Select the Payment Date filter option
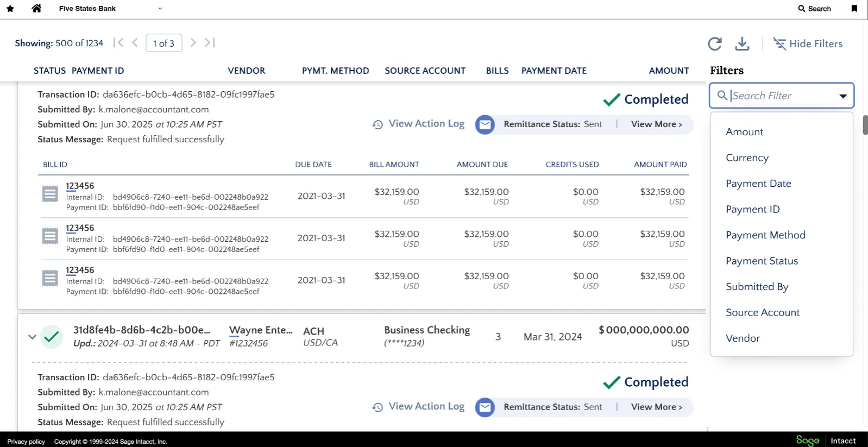868x447 pixels. pos(758,184)
